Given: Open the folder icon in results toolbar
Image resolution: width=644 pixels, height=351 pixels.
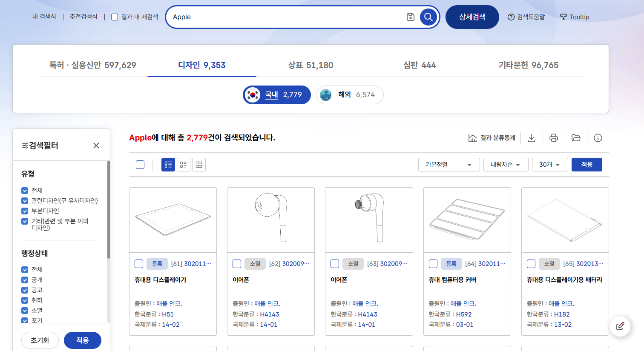Looking at the screenshot, I should tap(576, 138).
